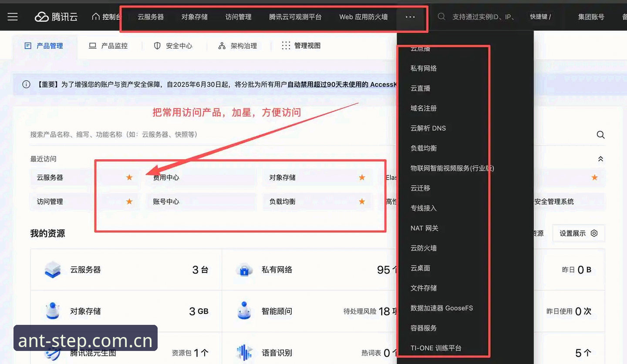Select NAT 网关 in dropdown list
This screenshot has height=364, width=627.
point(425,228)
